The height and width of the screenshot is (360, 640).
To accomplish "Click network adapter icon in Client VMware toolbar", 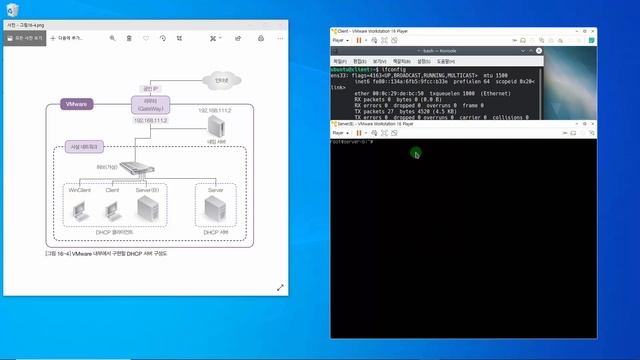I will pos(541,40).
